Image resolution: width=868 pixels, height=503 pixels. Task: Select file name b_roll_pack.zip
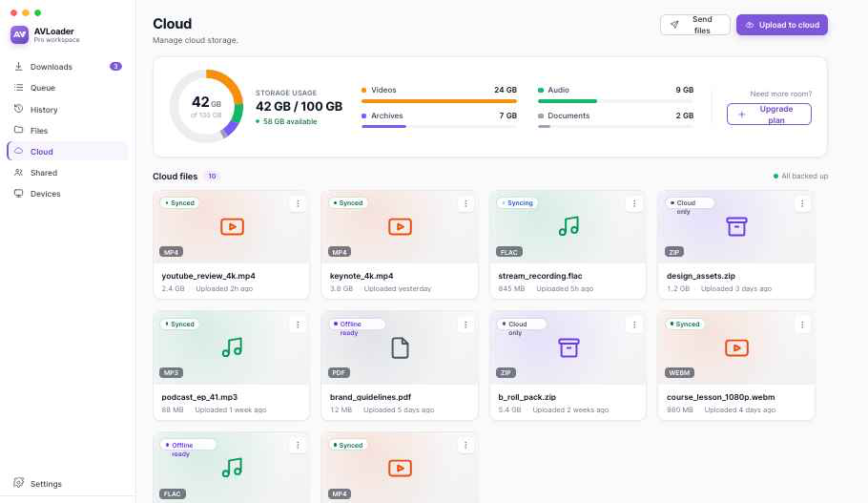[527, 397]
